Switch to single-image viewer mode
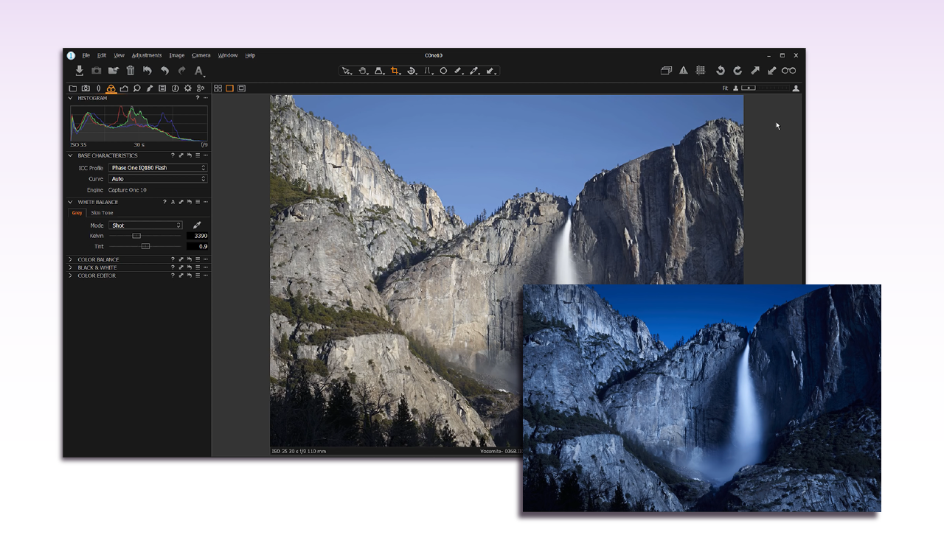Image resolution: width=944 pixels, height=560 pixels. pos(229,88)
